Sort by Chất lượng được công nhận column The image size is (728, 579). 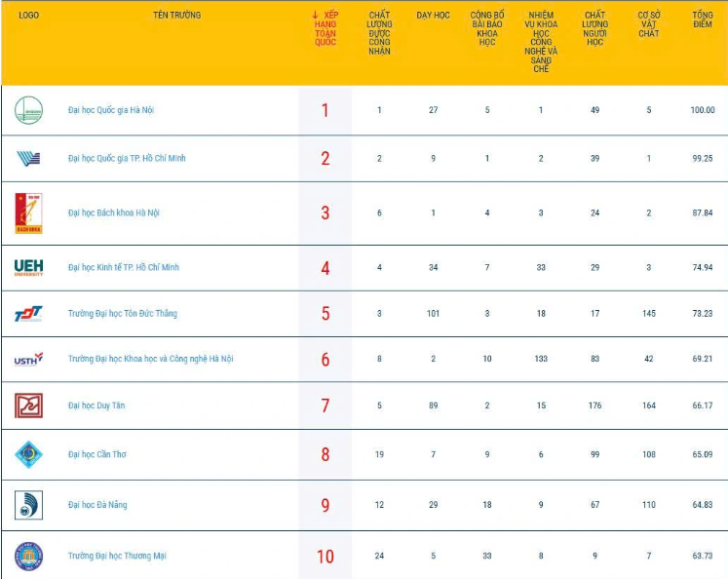tap(379, 33)
